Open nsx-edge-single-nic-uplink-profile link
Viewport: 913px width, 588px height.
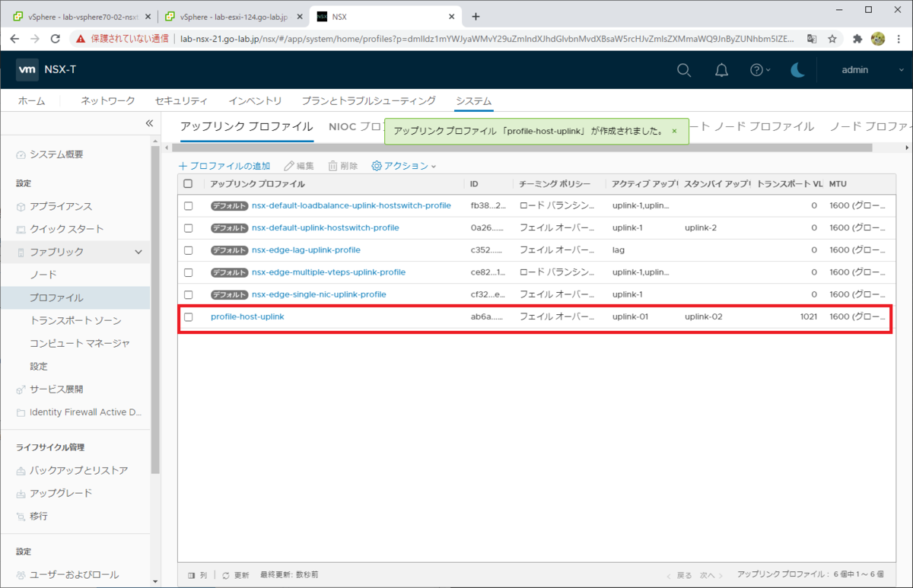(319, 294)
